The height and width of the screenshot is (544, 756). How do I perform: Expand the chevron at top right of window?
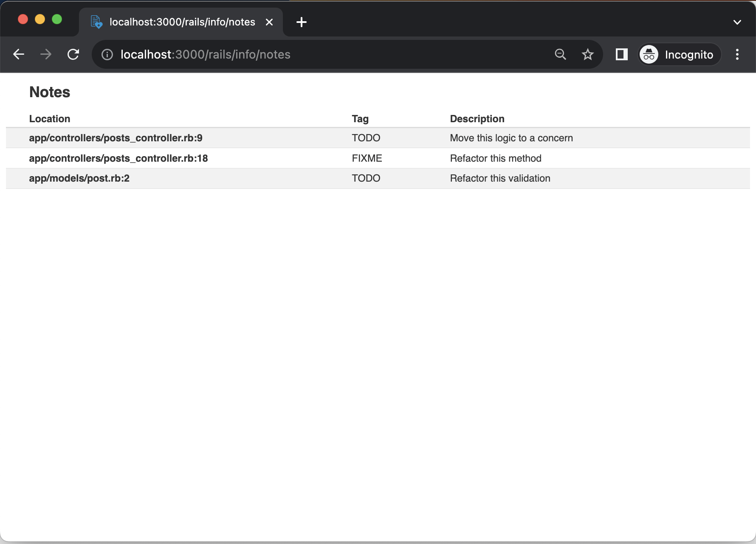pos(737,22)
